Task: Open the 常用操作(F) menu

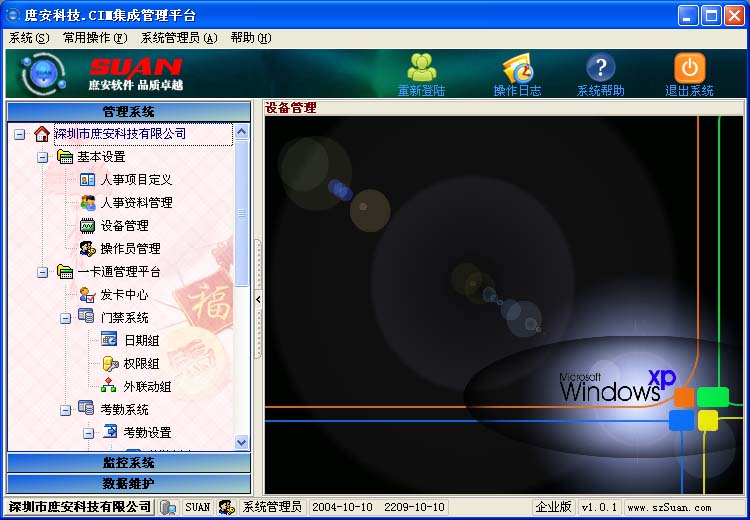Action: click(x=95, y=38)
